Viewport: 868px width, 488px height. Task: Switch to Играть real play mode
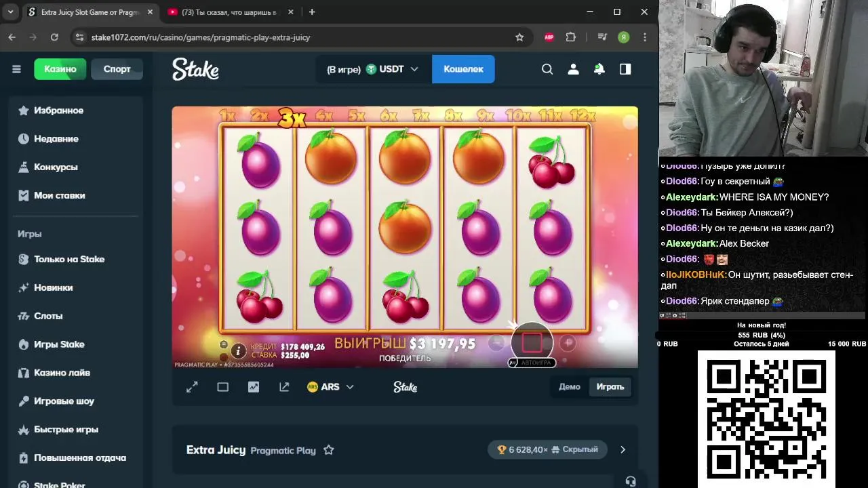coord(610,387)
